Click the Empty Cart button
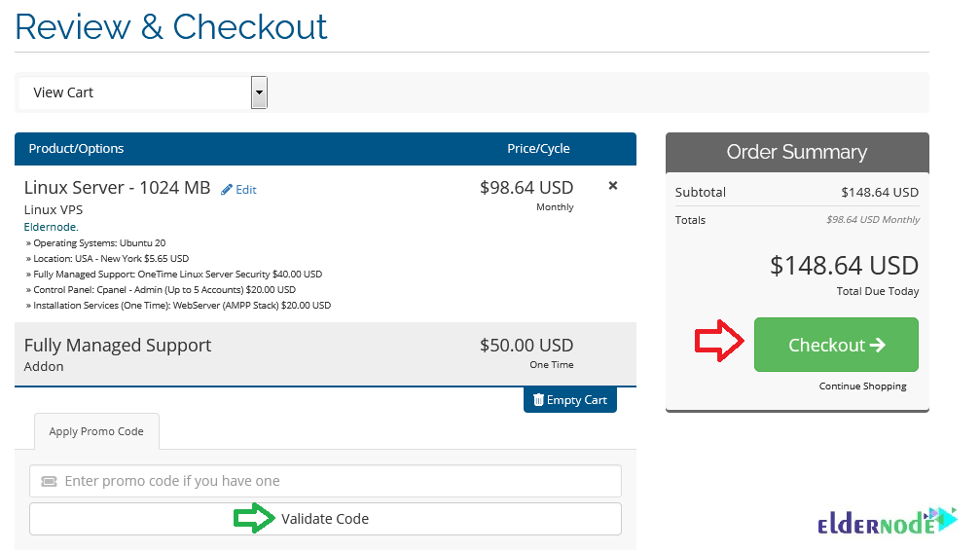This screenshot has width=980, height=552. pos(570,400)
